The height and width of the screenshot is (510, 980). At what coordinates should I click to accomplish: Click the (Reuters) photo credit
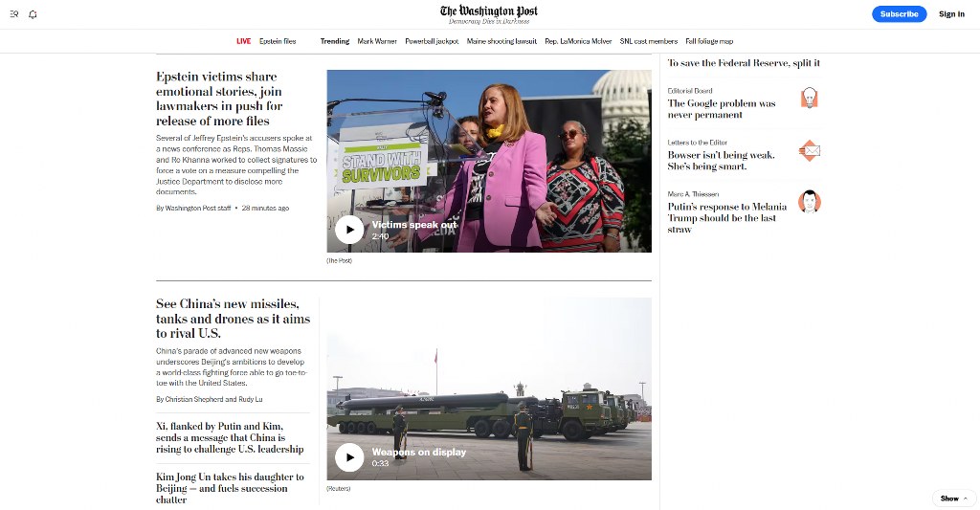pyautogui.click(x=338, y=489)
